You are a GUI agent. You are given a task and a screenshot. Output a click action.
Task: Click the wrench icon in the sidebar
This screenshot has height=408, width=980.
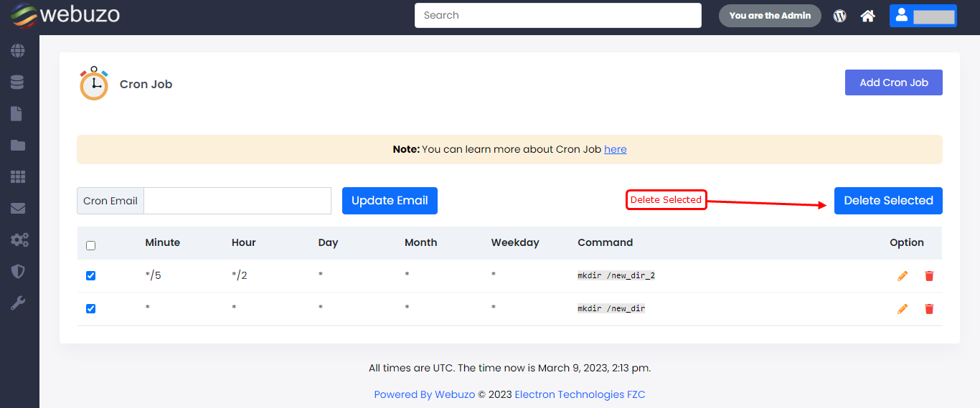pyautogui.click(x=18, y=303)
